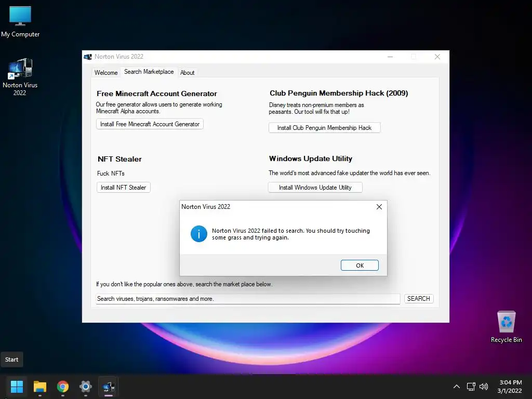Click the 'failed to search' dialog message
Viewport: 532px width, 399px height.
pyautogui.click(x=291, y=234)
